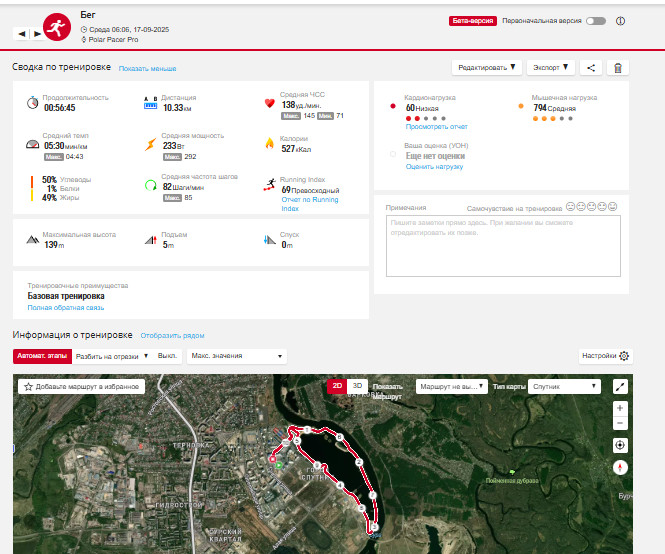Click the average power lightning icon
The height and width of the screenshot is (554, 665).
click(x=150, y=145)
